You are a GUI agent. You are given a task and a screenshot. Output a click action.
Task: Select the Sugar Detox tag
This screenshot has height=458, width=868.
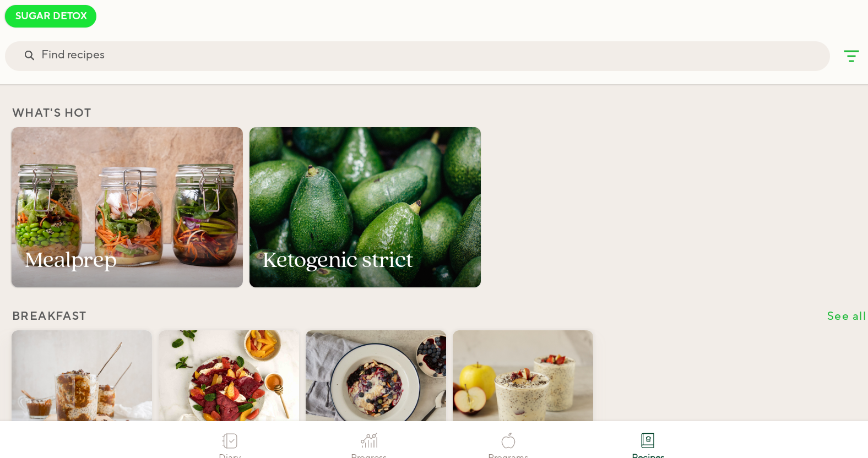[x=51, y=16]
